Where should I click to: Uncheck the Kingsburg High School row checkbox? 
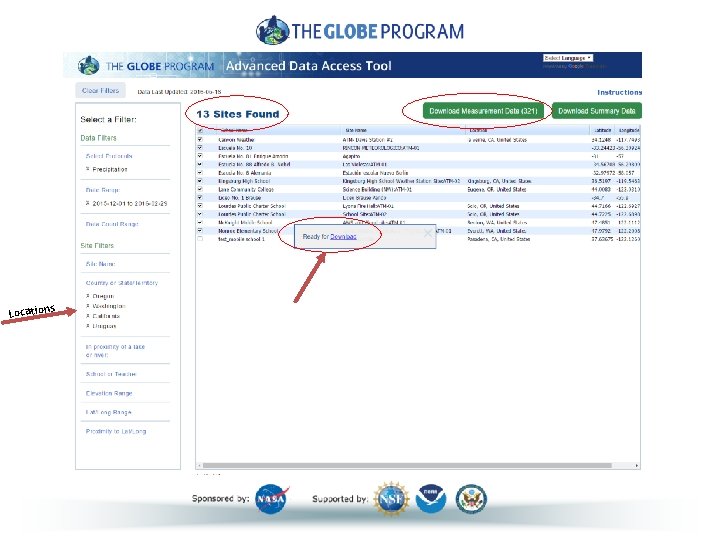[x=200, y=181]
